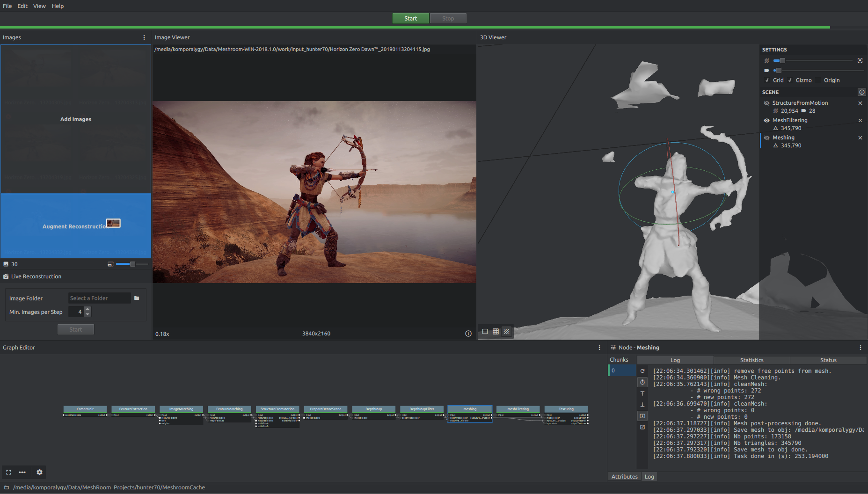Click the Live Reconstruction Start button
This screenshot has width=868, height=494.
[75, 329]
